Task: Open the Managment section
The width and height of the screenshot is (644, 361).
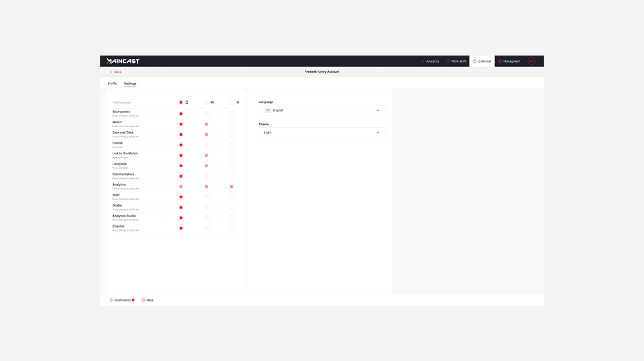Action: (x=509, y=61)
